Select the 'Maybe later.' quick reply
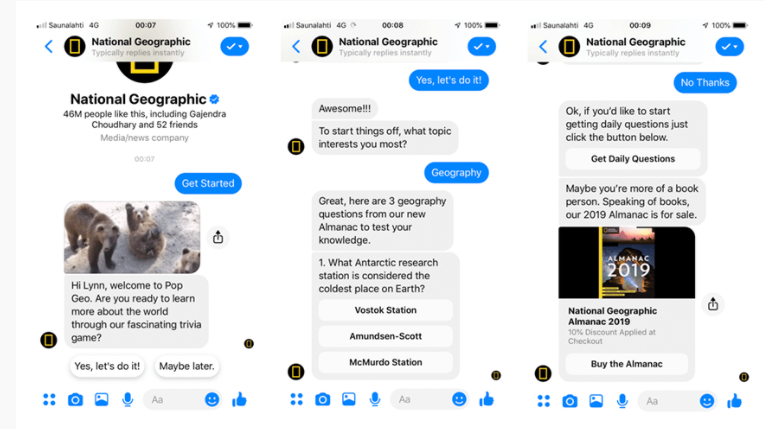The width and height of the screenshot is (765, 429). (187, 366)
